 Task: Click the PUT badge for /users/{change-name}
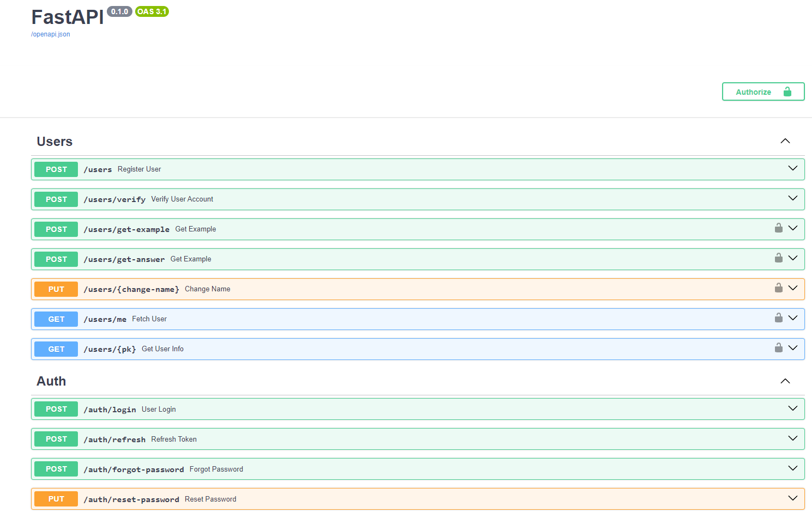(56, 289)
